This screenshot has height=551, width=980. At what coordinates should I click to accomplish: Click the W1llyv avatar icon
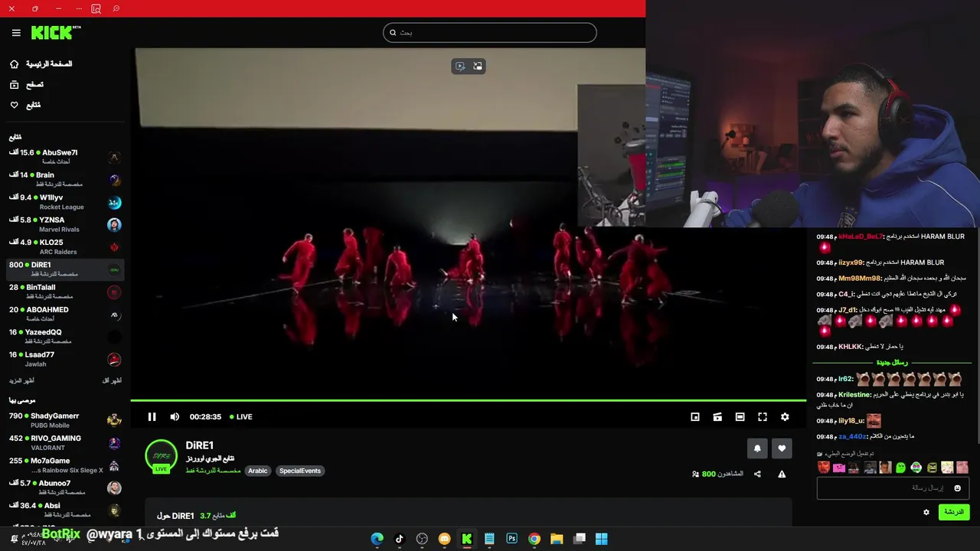(x=114, y=203)
